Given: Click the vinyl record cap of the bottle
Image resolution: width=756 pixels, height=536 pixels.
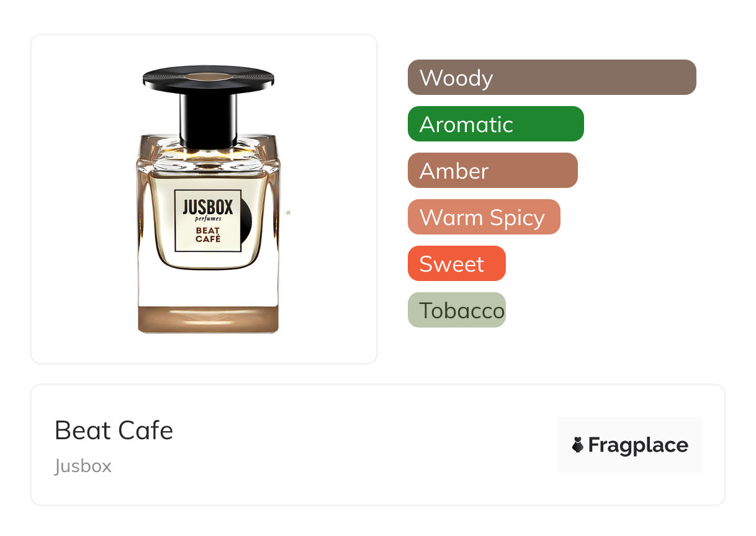Looking at the screenshot, I should (209, 78).
